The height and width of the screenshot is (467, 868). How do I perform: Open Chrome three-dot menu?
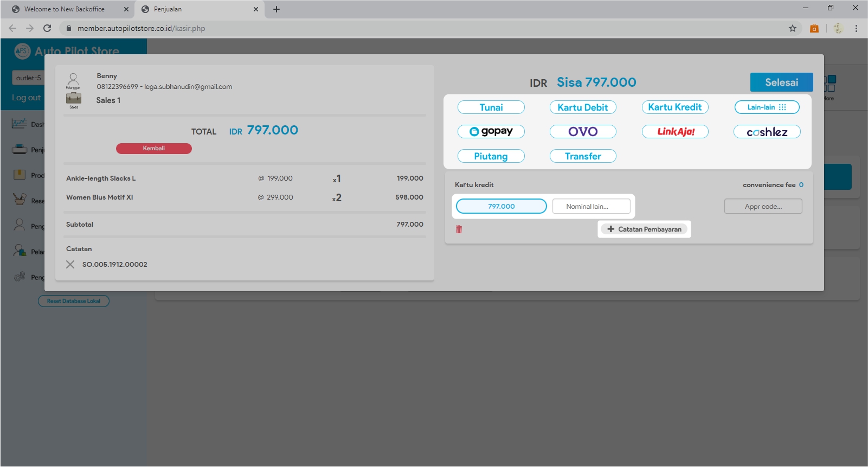[856, 28]
